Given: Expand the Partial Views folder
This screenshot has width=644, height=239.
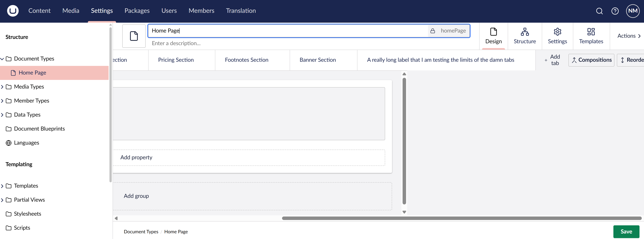Looking at the screenshot, I should point(2,200).
